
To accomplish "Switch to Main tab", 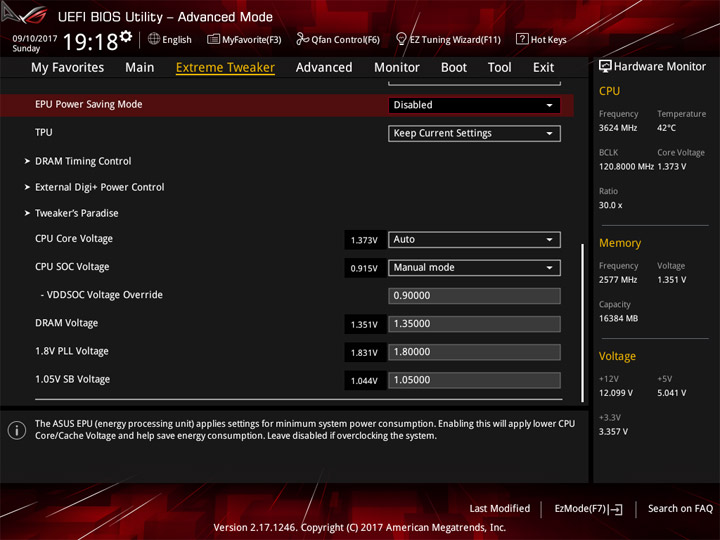I will 140,68.
